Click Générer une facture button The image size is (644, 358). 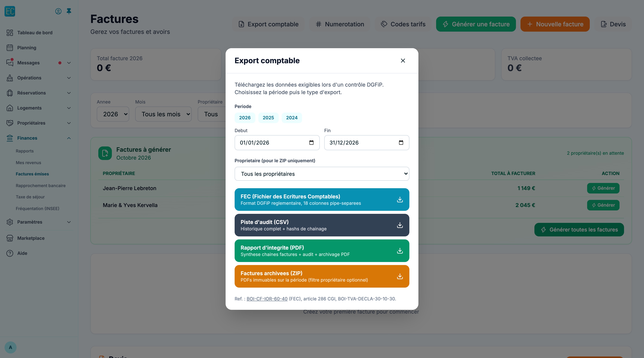tap(476, 24)
